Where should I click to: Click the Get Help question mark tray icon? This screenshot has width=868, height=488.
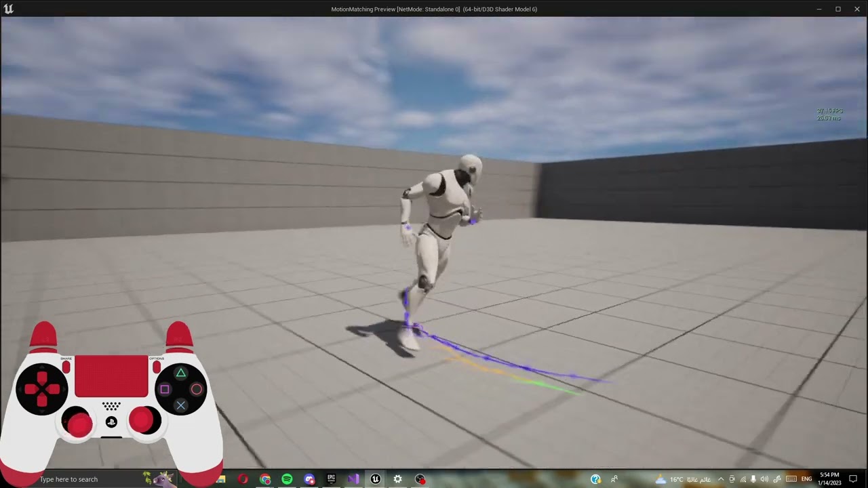coord(595,479)
